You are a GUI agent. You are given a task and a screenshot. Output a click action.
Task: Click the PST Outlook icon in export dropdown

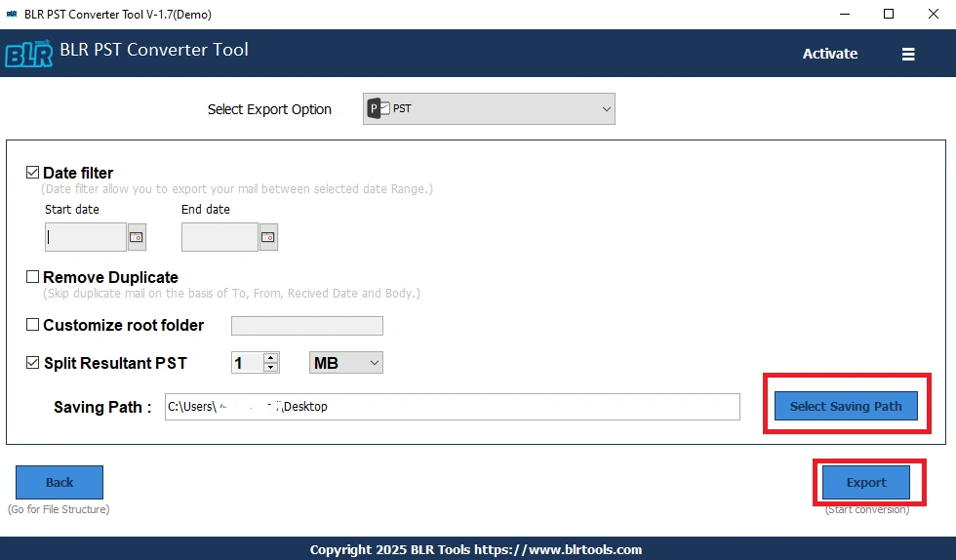coord(378,108)
